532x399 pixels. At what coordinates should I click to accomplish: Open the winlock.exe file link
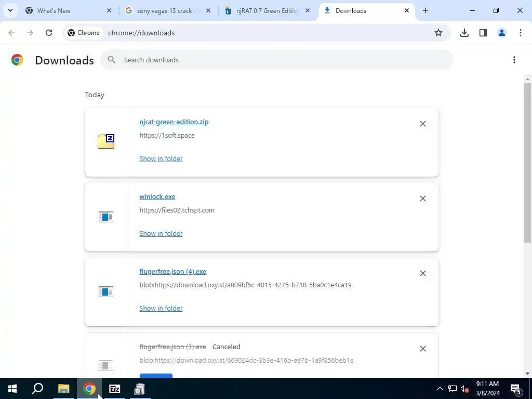point(157,197)
